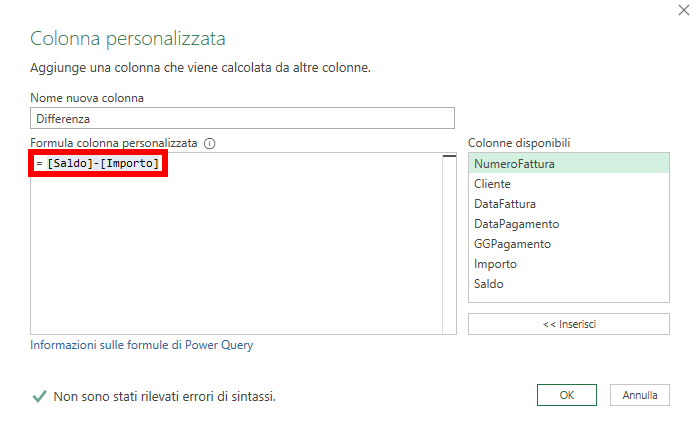
Task: Cancel with the Annulla button
Action: tap(640, 395)
